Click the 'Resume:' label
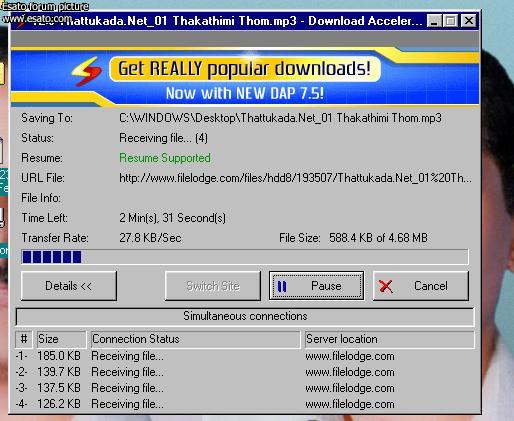The image size is (514, 421). tap(42, 158)
